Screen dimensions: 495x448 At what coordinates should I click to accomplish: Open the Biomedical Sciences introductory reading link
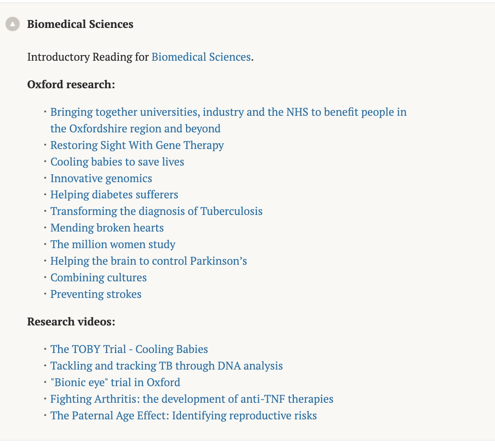(201, 57)
